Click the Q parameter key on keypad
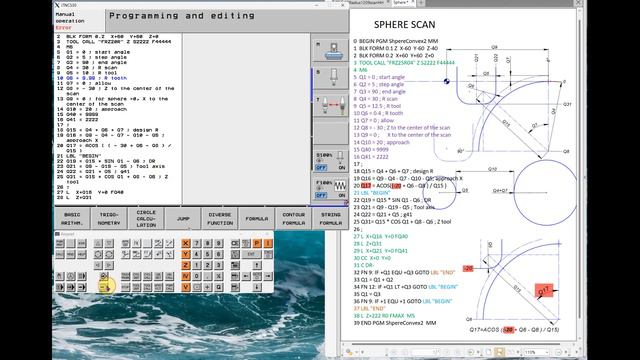The width and height of the screenshot is (640, 360). pyautogui.click(x=218, y=287)
